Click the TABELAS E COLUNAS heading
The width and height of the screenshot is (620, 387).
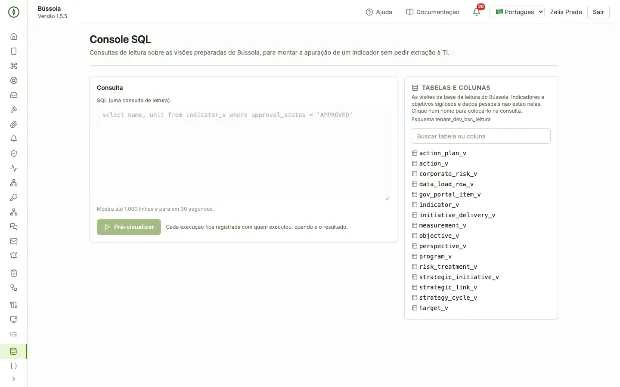click(456, 87)
